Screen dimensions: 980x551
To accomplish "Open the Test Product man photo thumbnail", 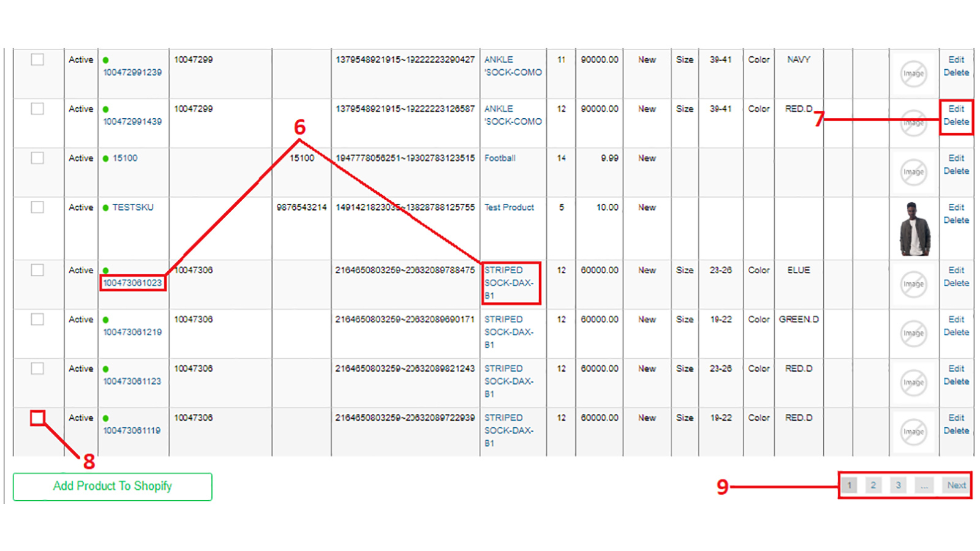I will click(x=914, y=229).
